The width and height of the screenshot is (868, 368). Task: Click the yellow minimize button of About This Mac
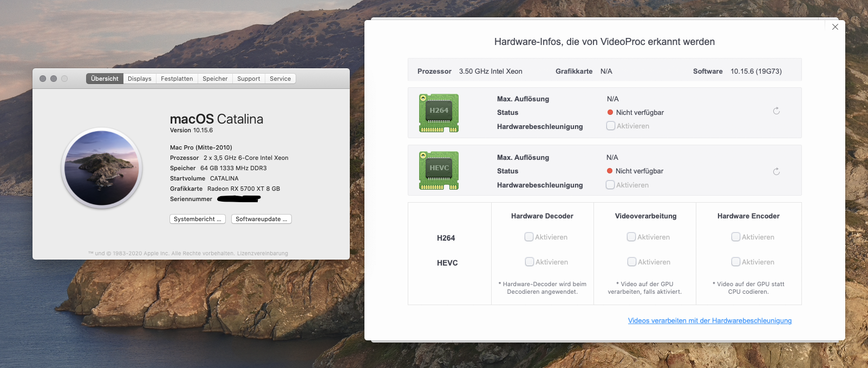click(54, 79)
